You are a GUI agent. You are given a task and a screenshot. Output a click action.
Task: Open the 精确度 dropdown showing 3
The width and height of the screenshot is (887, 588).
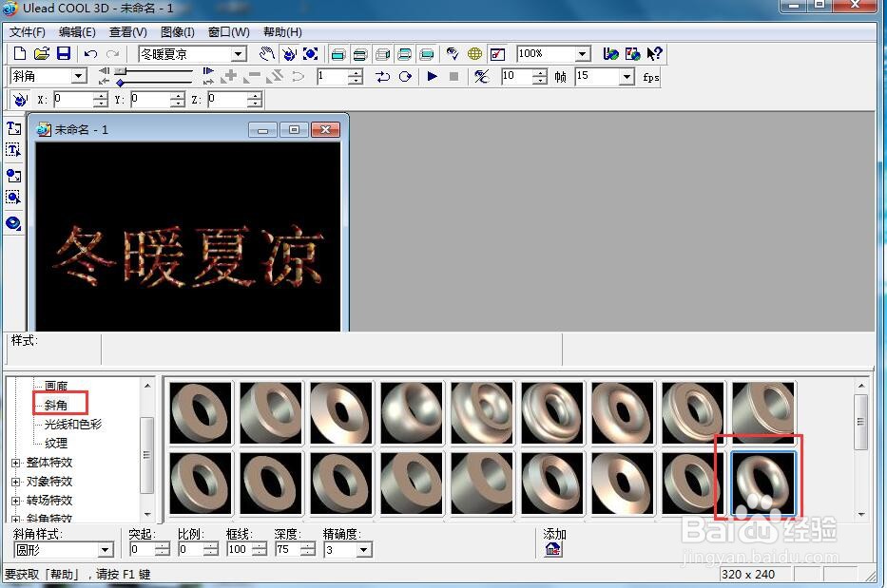tap(364, 550)
